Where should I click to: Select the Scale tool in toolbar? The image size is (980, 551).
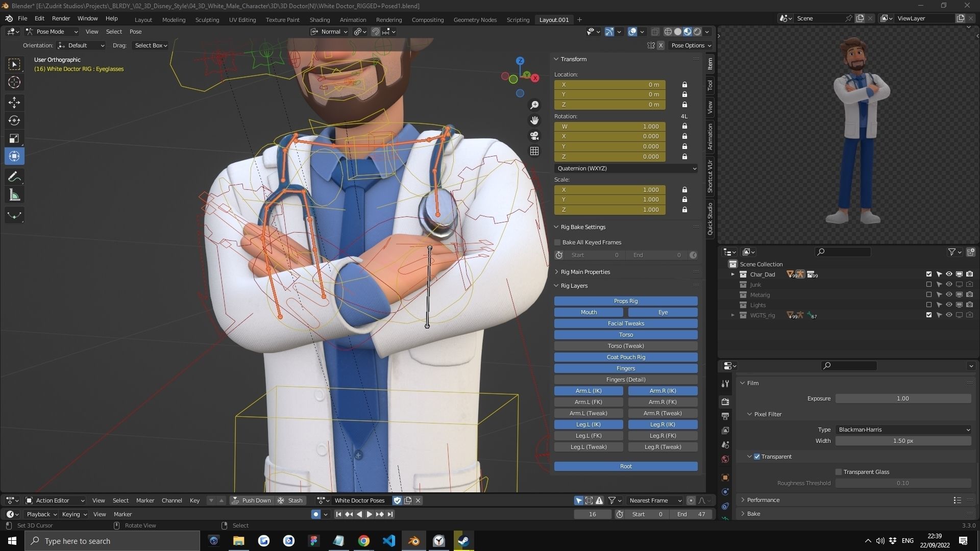pos(14,138)
